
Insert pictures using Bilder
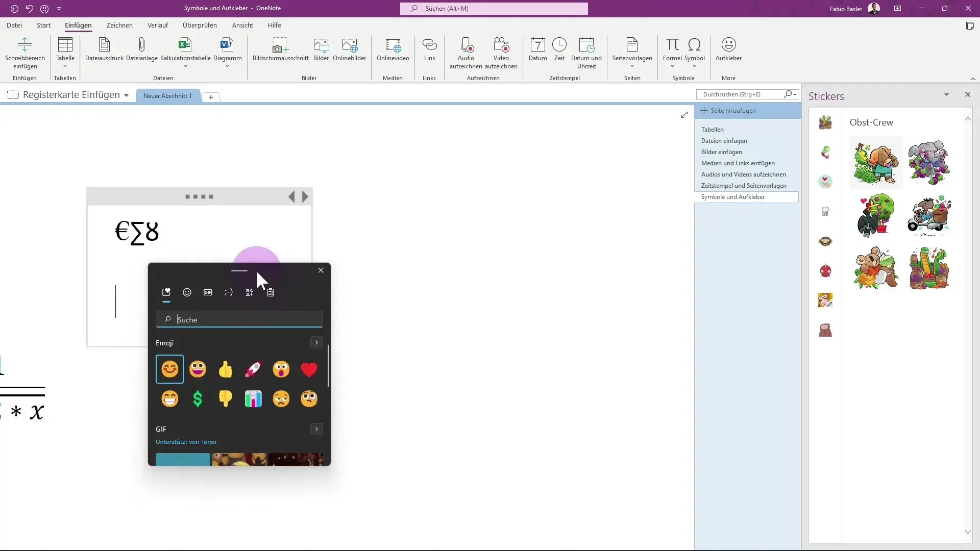pyautogui.click(x=321, y=49)
